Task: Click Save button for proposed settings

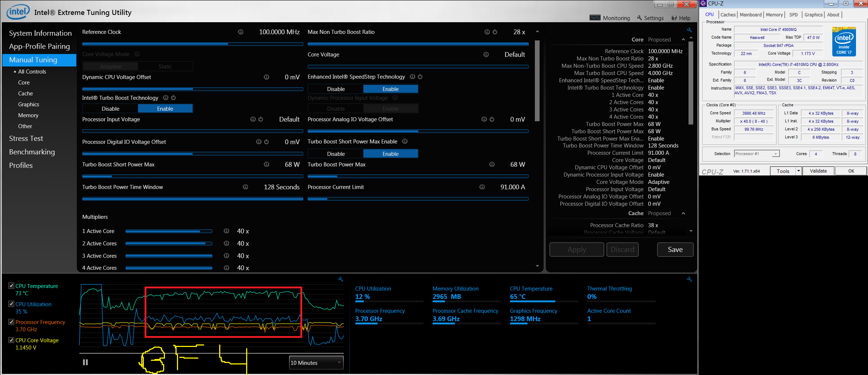Action: (x=675, y=249)
